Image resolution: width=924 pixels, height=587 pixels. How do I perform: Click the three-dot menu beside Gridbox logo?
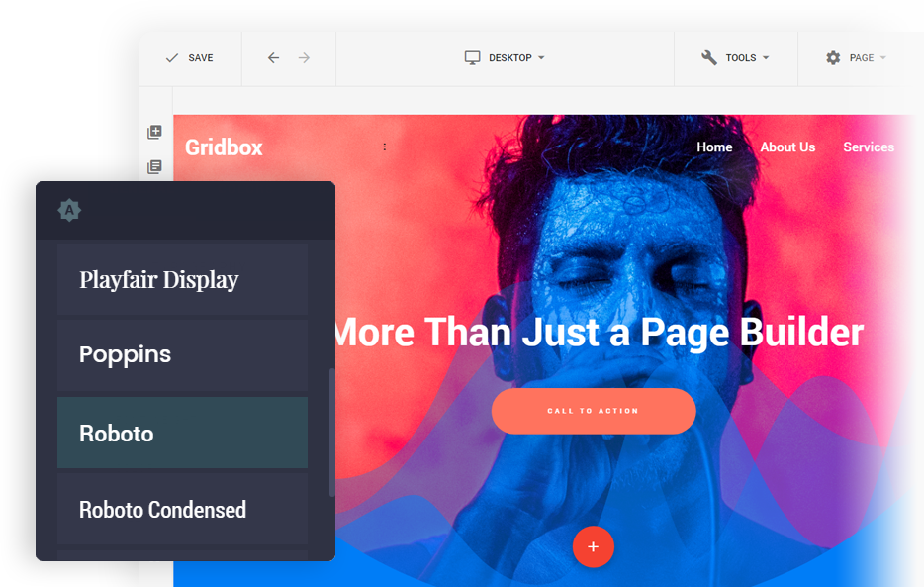click(x=385, y=147)
